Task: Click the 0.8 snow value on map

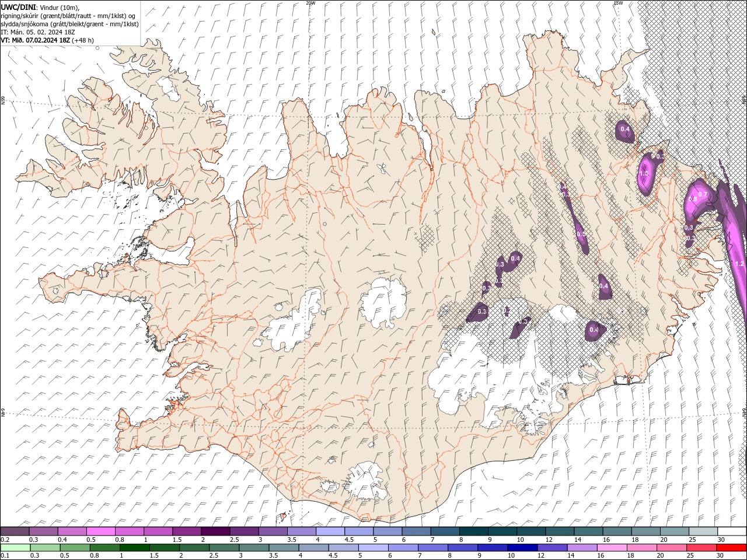Action: 693,199
